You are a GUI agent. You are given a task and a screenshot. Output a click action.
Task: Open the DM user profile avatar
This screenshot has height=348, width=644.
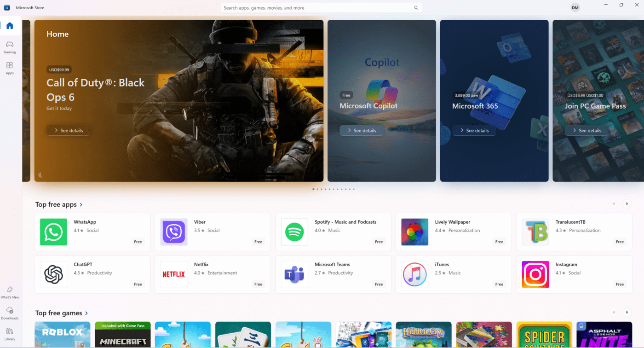(575, 8)
